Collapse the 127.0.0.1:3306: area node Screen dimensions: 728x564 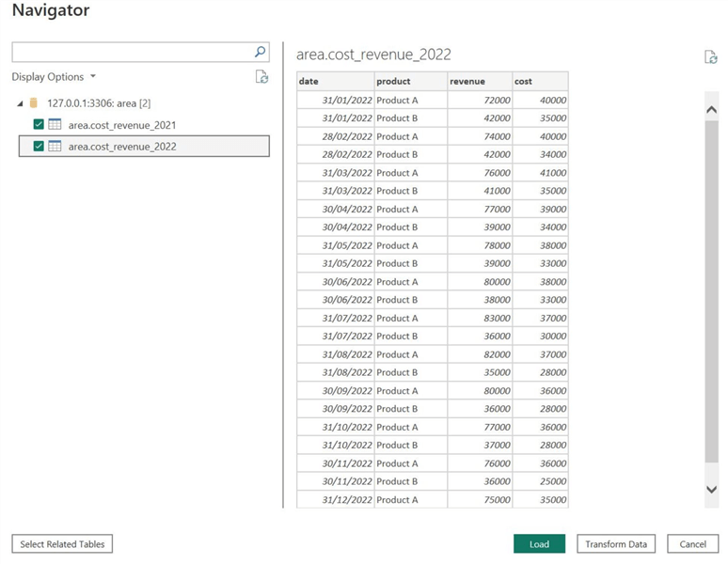coord(20,103)
